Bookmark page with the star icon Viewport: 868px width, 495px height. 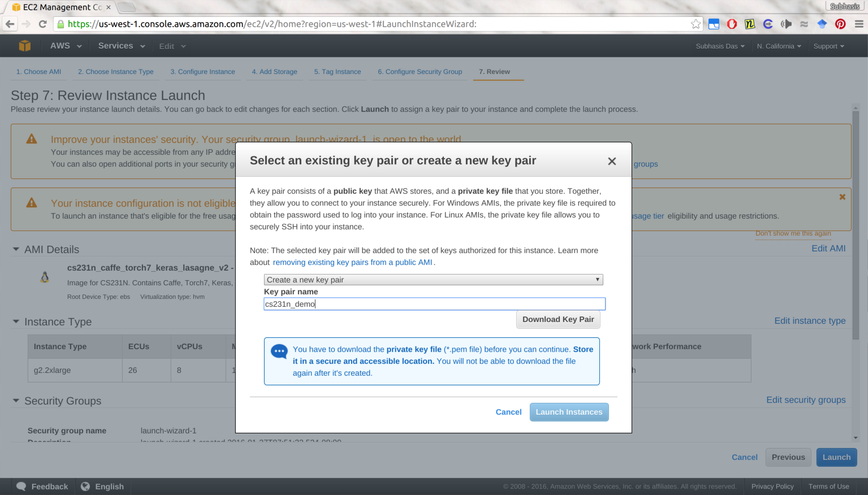point(696,24)
